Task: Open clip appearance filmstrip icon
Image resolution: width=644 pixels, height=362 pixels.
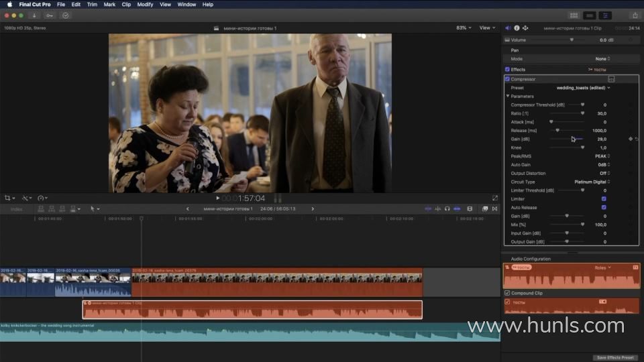Action: pos(470,209)
